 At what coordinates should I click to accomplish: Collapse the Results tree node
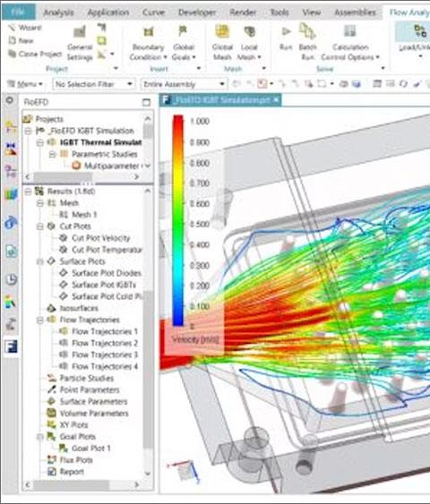(29, 192)
